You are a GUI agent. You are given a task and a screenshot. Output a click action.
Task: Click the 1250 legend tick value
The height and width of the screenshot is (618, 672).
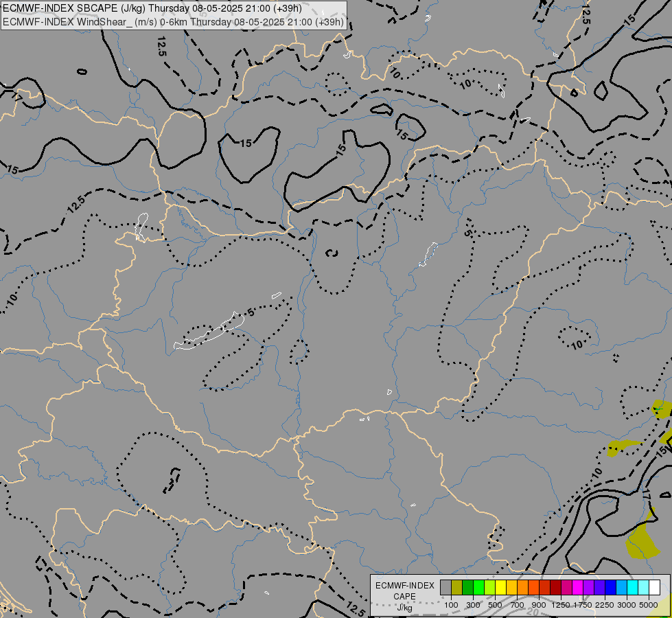pyautogui.click(x=561, y=605)
